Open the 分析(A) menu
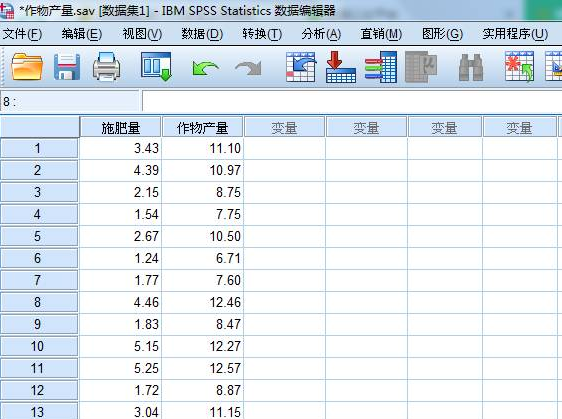Viewport: 562px width, 419px height. click(321, 34)
